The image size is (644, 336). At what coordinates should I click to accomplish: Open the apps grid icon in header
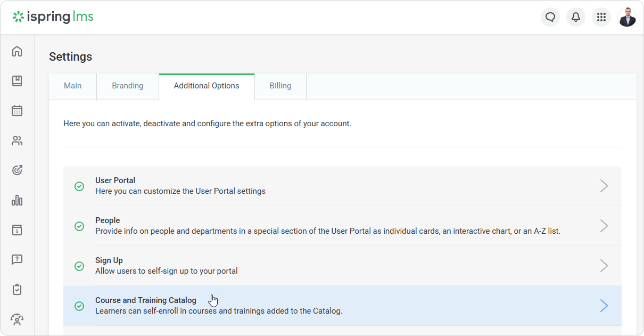pyautogui.click(x=601, y=17)
